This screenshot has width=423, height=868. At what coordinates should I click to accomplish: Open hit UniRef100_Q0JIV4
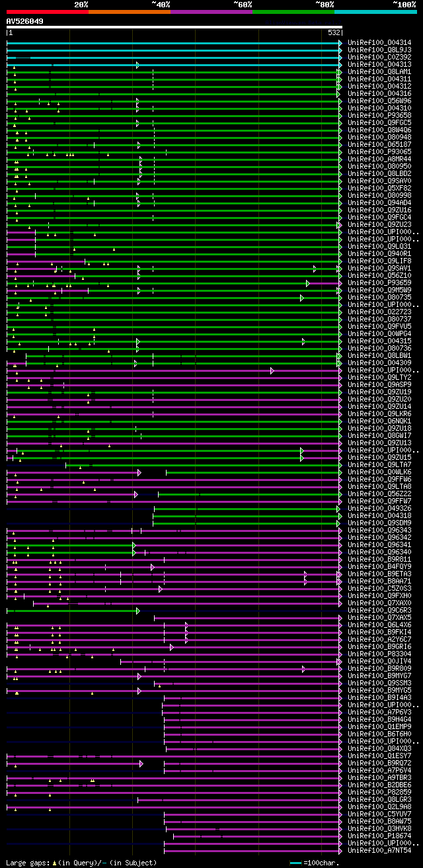pos(379,662)
